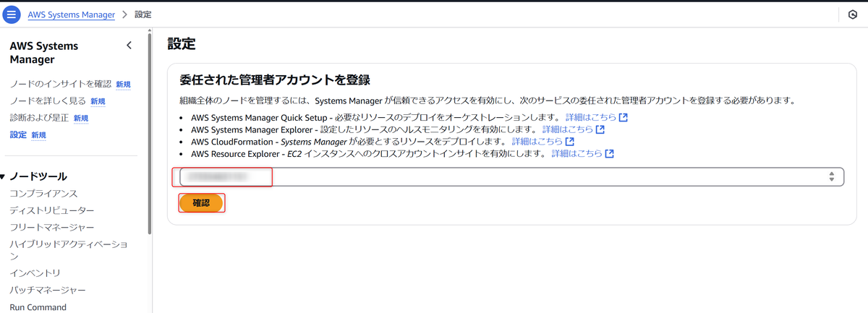Click the hexagon icon at top right
The height and width of the screenshot is (313, 868).
(852, 14)
